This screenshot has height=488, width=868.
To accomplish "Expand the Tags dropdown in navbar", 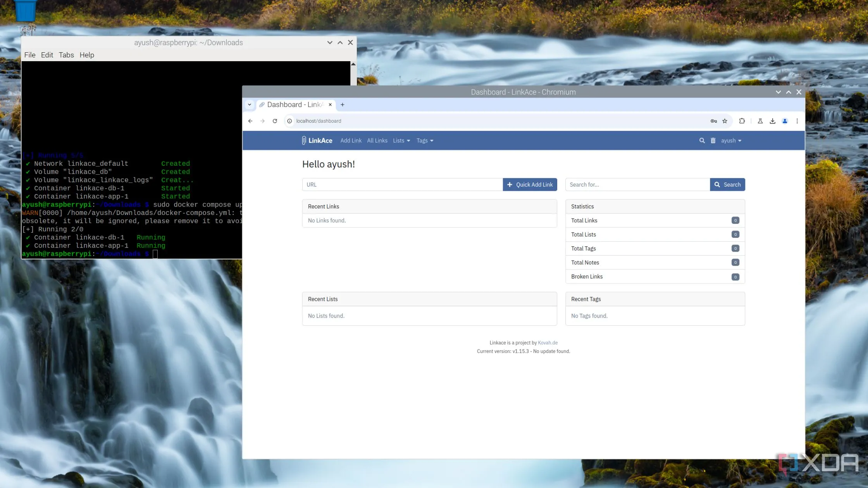I will pos(425,141).
